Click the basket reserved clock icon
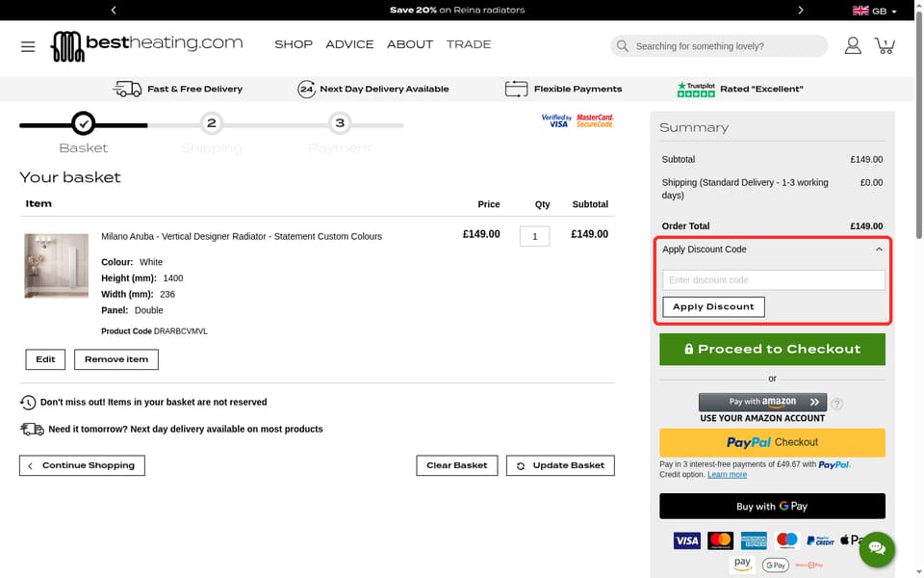924x578 pixels. point(28,403)
